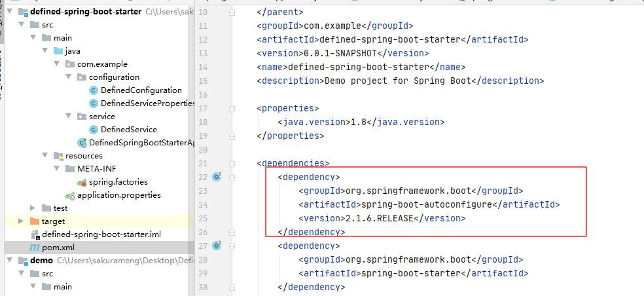This screenshot has height=296, width=644.
Task: Click the demo module icon
Action: tap(23, 261)
